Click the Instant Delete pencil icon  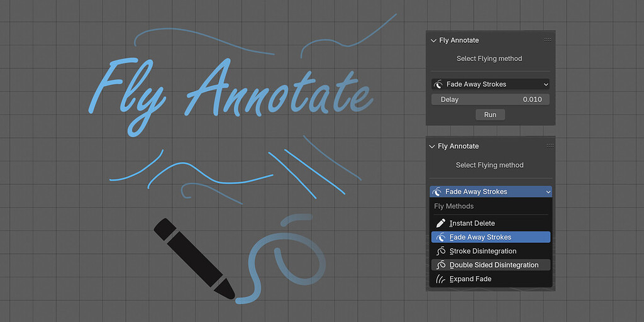(x=441, y=223)
